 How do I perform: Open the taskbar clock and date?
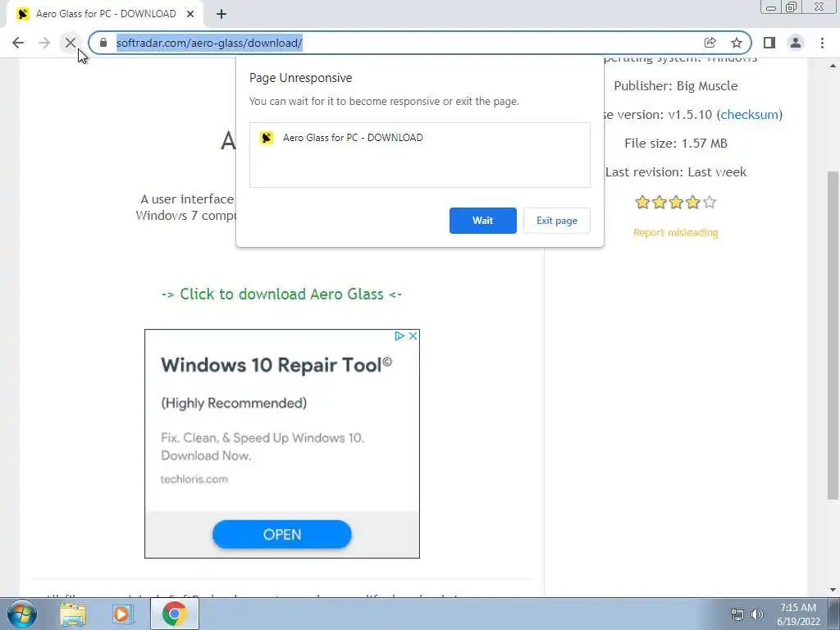(x=798, y=614)
